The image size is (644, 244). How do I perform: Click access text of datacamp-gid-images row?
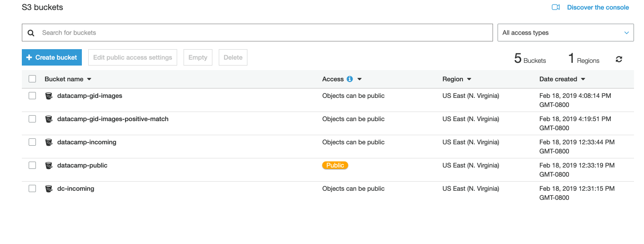(353, 96)
